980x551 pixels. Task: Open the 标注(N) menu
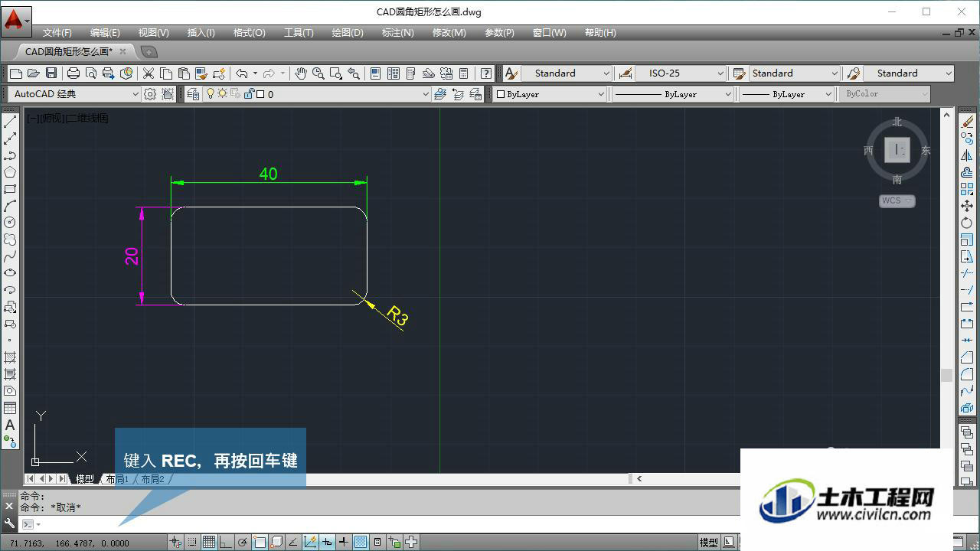pos(397,33)
